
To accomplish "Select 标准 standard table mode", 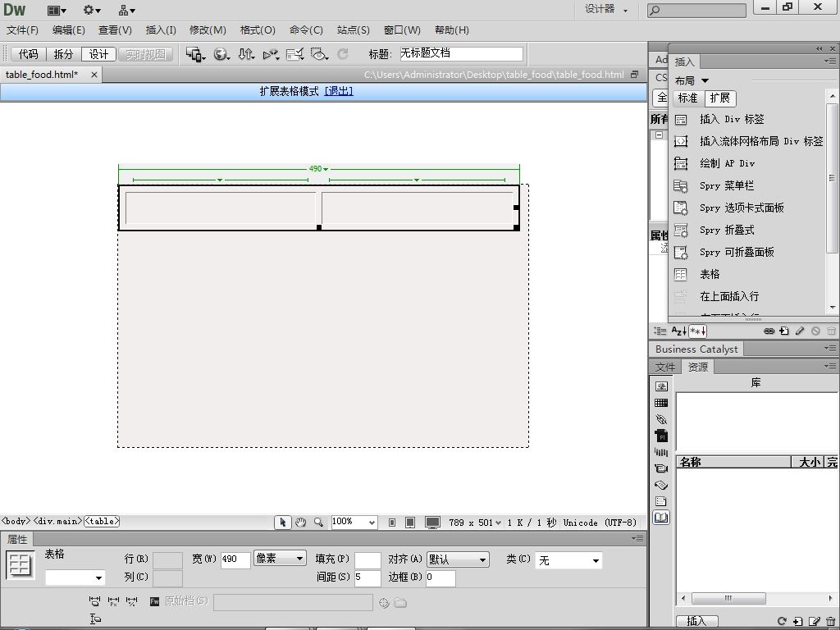I will pyautogui.click(x=688, y=98).
